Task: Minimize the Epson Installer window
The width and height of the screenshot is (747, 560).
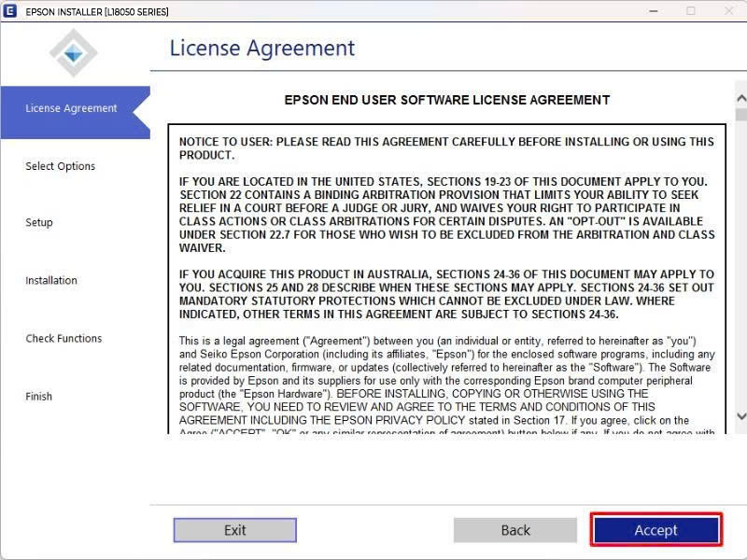Action: (654, 11)
